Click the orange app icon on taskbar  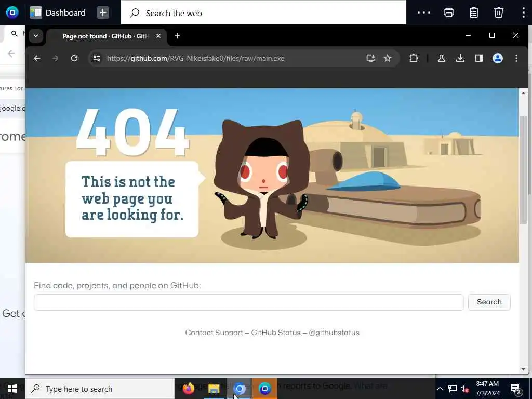coord(264,389)
